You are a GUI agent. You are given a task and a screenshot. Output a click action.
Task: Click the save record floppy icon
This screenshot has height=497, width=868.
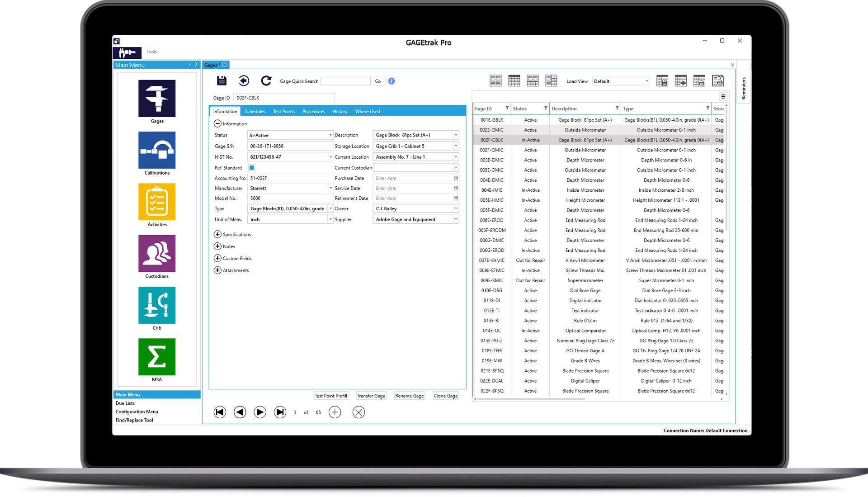point(222,81)
